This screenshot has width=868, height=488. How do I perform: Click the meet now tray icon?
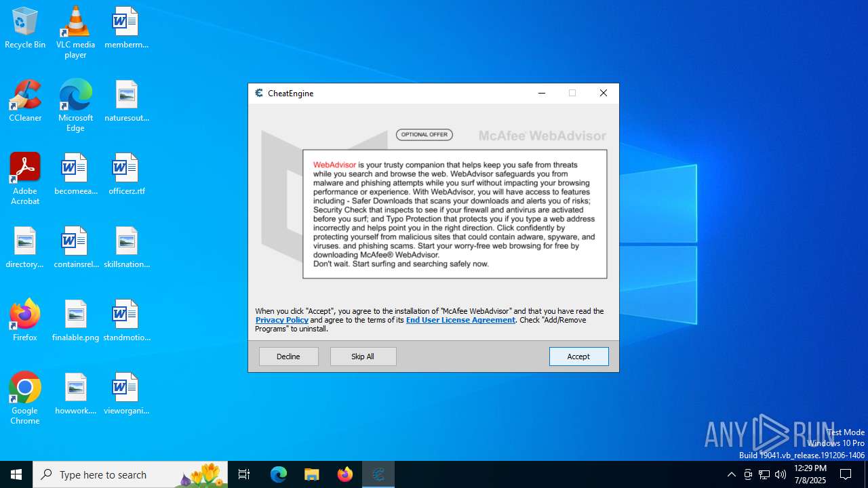click(748, 474)
